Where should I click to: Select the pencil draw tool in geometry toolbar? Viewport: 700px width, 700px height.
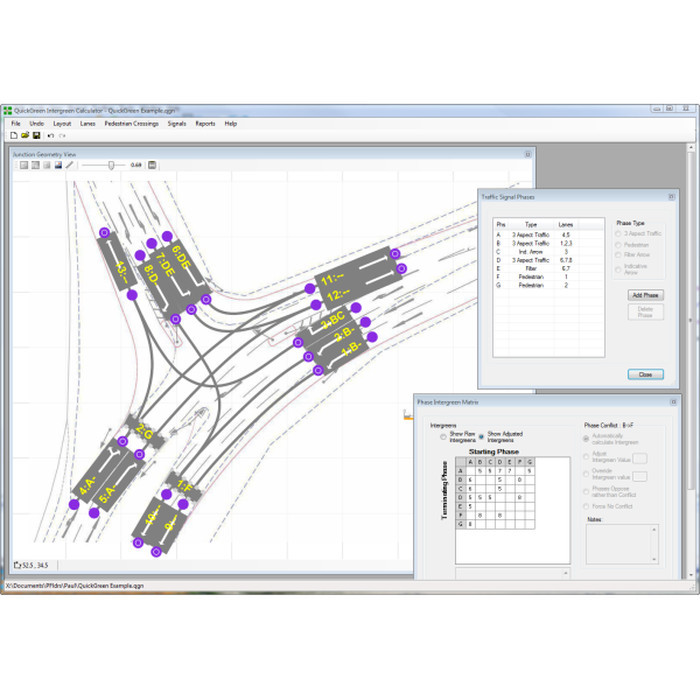click(x=70, y=165)
